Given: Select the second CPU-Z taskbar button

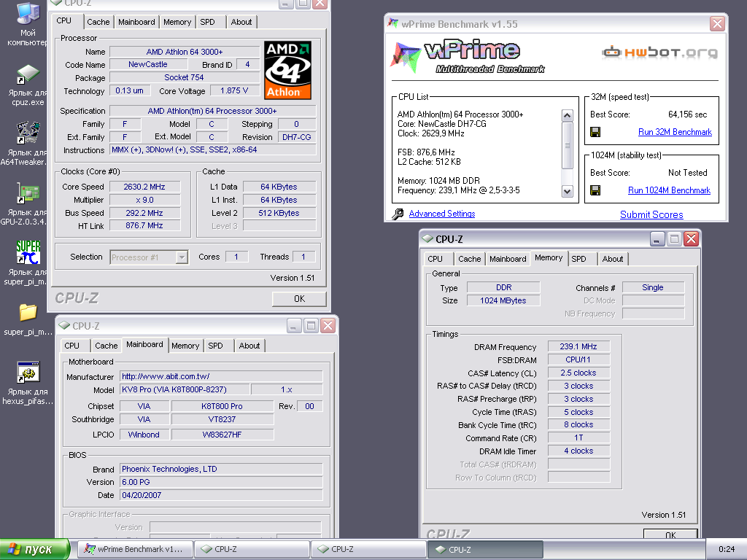Looking at the screenshot, I should 368,549.
